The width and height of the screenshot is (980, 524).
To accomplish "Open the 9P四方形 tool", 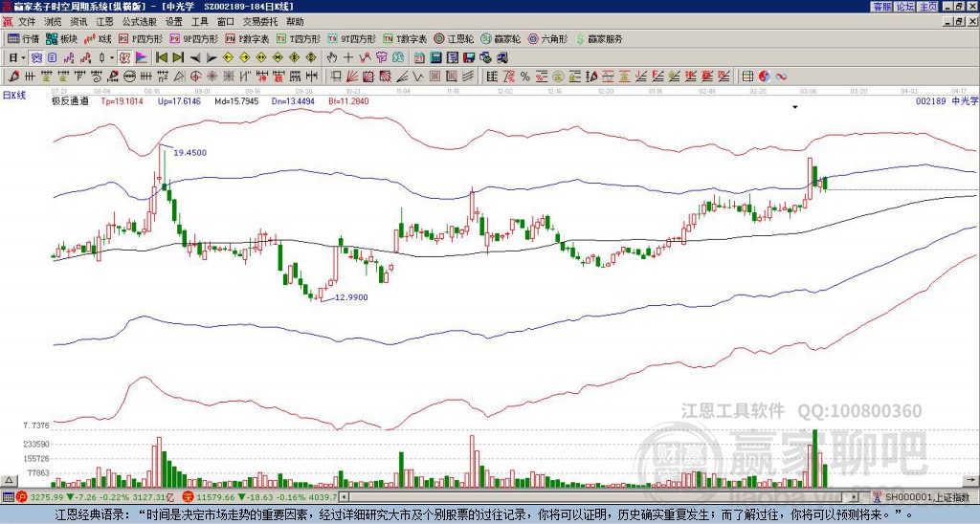I will pos(193,38).
